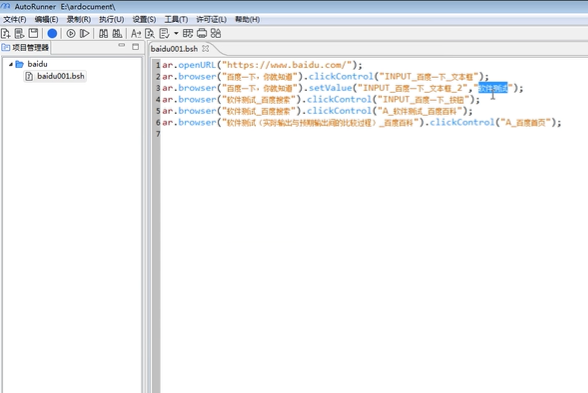Minimize the 项目管理器 panel
Screen dimensions: 588x393
[x=122, y=45]
